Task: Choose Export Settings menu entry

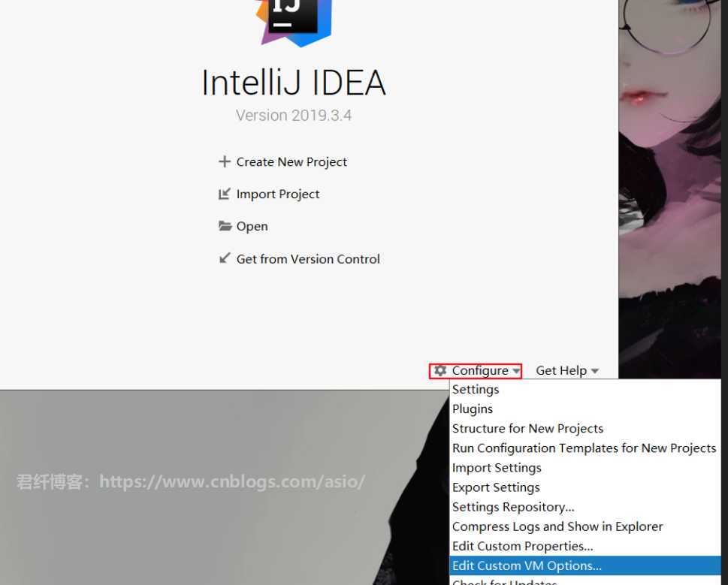Action: coord(585,487)
